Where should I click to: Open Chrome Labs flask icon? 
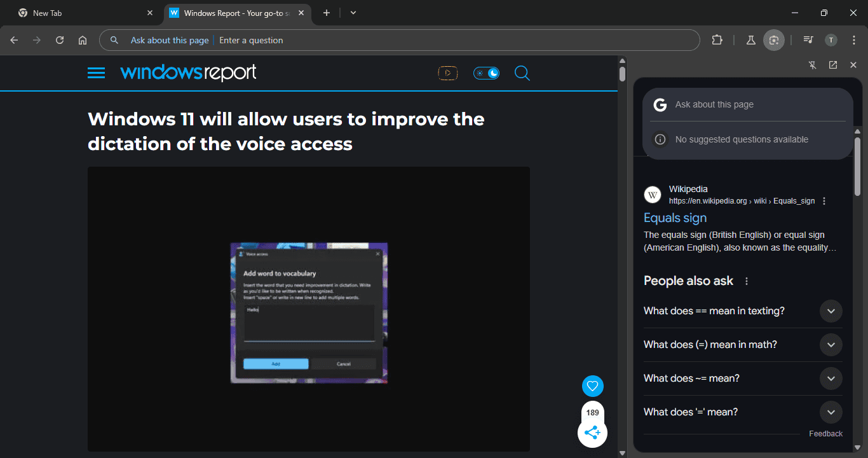click(x=750, y=40)
